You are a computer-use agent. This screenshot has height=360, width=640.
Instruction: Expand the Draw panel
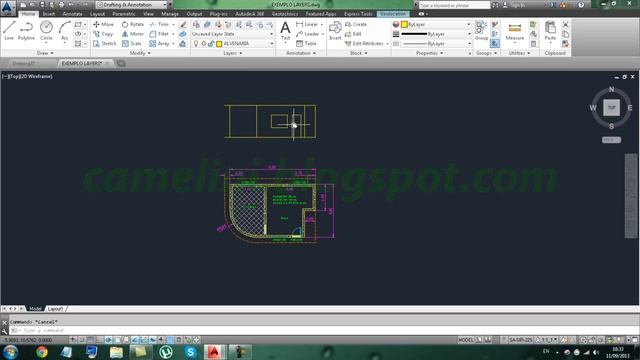tap(45, 53)
